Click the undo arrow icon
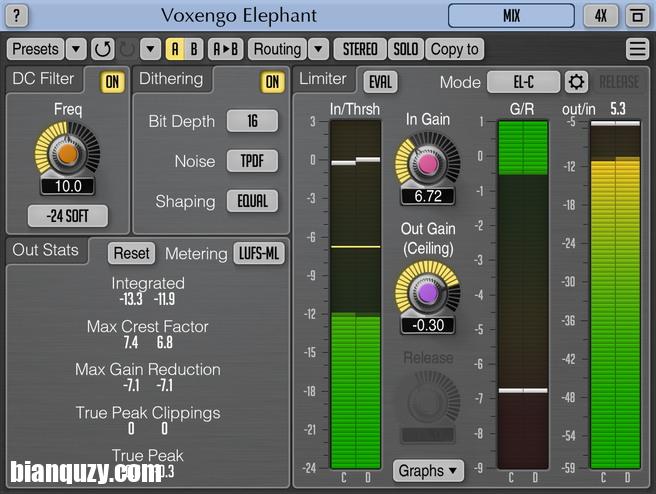 point(102,49)
